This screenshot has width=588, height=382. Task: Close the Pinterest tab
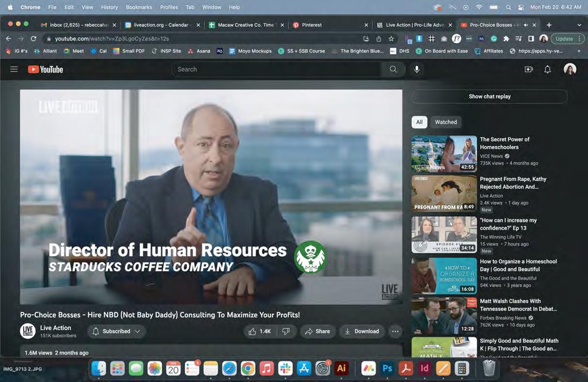click(x=366, y=25)
